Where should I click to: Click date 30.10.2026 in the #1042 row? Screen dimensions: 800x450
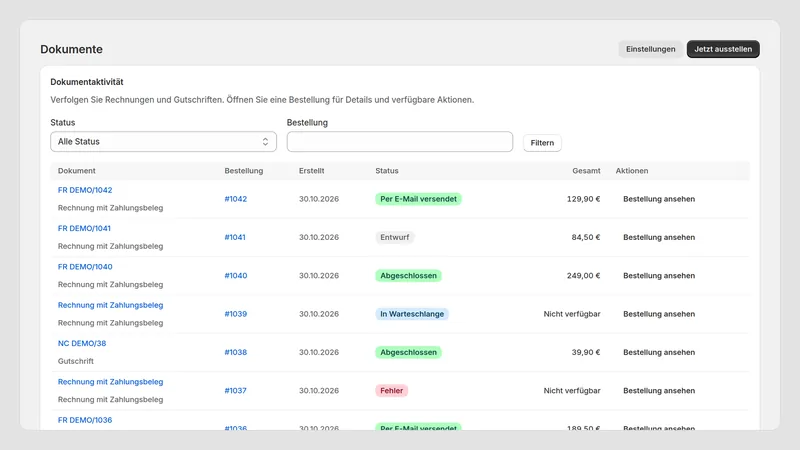tap(319, 199)
